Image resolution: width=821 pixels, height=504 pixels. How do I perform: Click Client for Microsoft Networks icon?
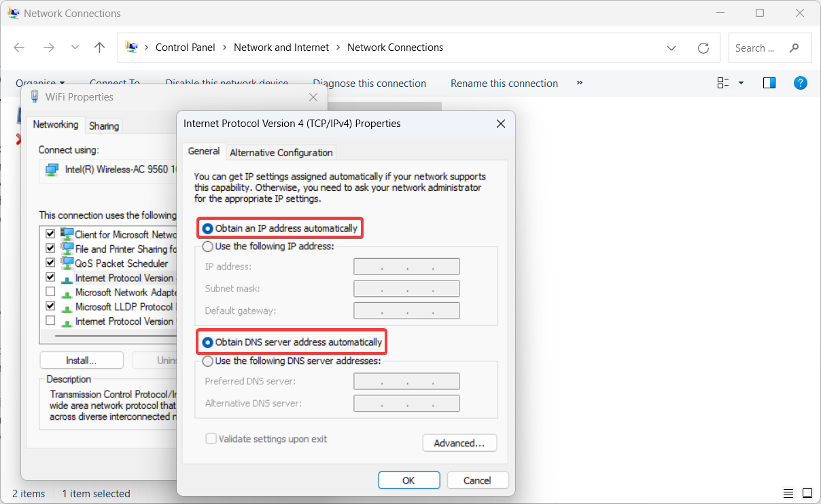pyautogui.click(x=67, y=234)
